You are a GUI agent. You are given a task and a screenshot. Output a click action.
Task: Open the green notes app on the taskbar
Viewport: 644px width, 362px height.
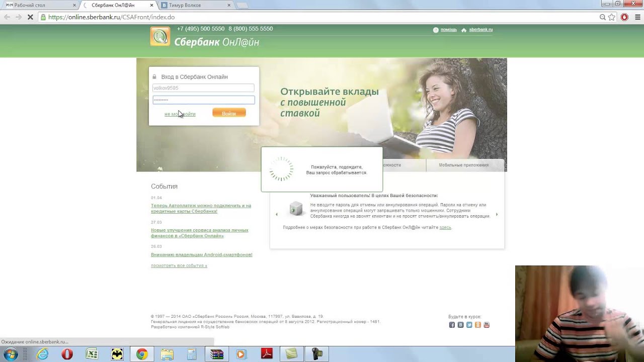point(292,354)
